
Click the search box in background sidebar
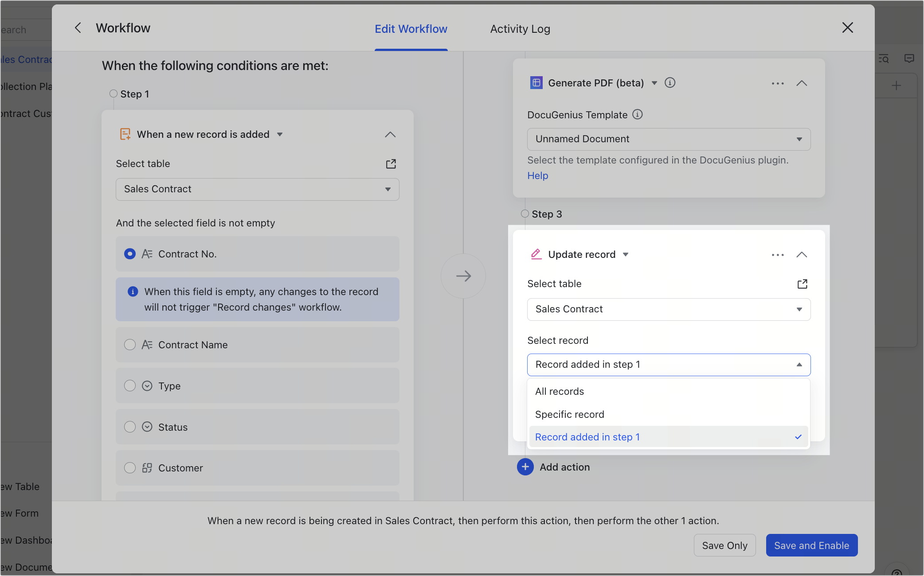pyautogui.click(x=26, y=30)
